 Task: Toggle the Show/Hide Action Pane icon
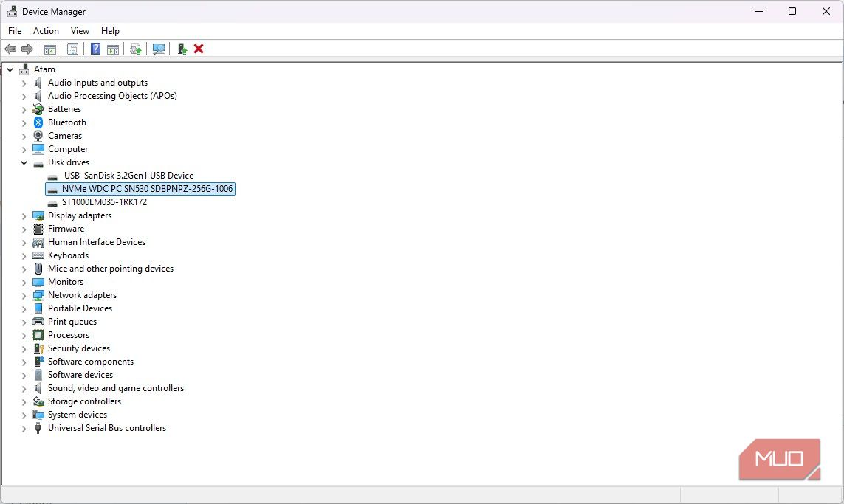pos(113,49)
